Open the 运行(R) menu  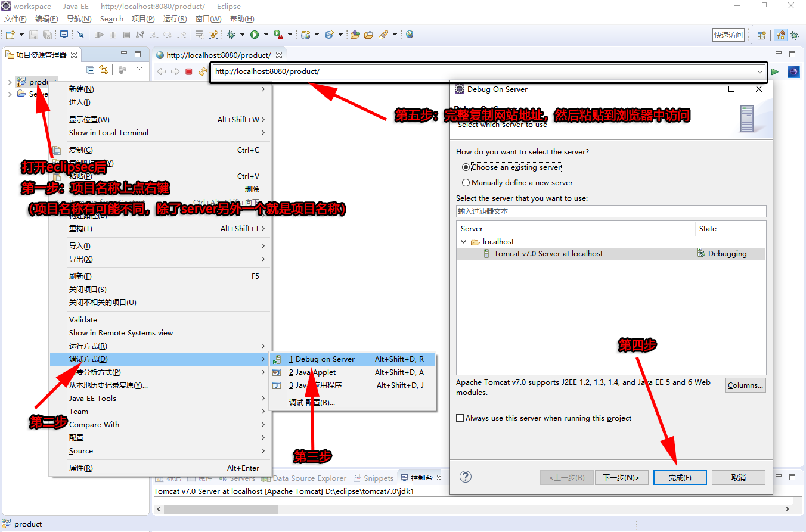(174, 18)
